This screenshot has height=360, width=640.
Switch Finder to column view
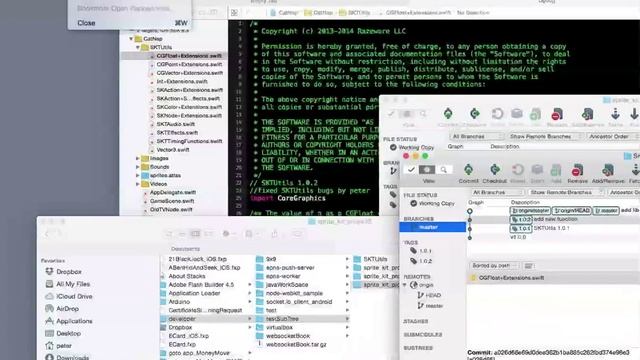196,233
